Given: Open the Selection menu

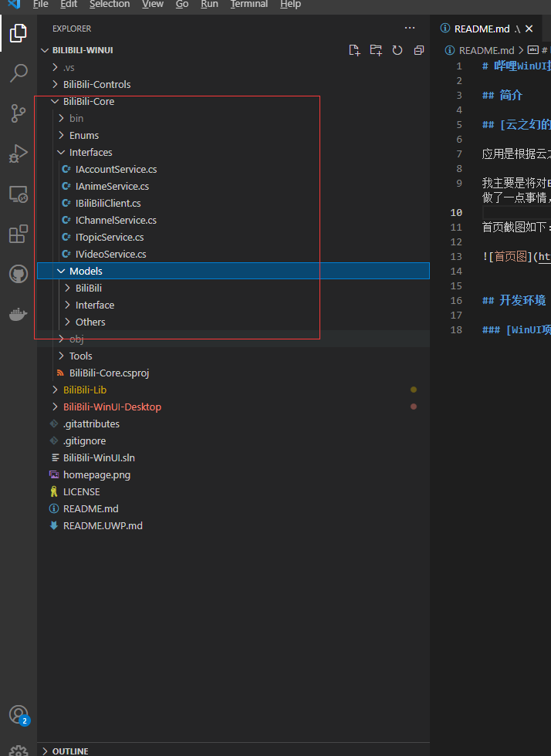Looking at the screenshot, I should pos(110,4).
